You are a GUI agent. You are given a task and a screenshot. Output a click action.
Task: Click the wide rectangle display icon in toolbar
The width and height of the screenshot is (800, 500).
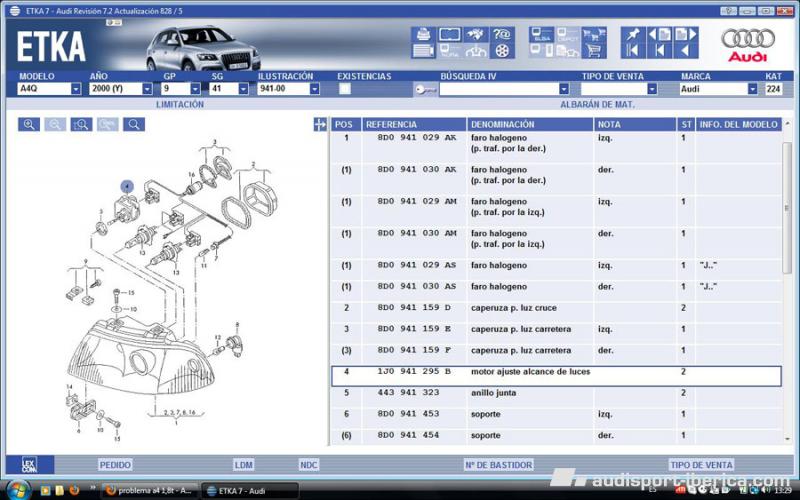(x=449, y=34)
